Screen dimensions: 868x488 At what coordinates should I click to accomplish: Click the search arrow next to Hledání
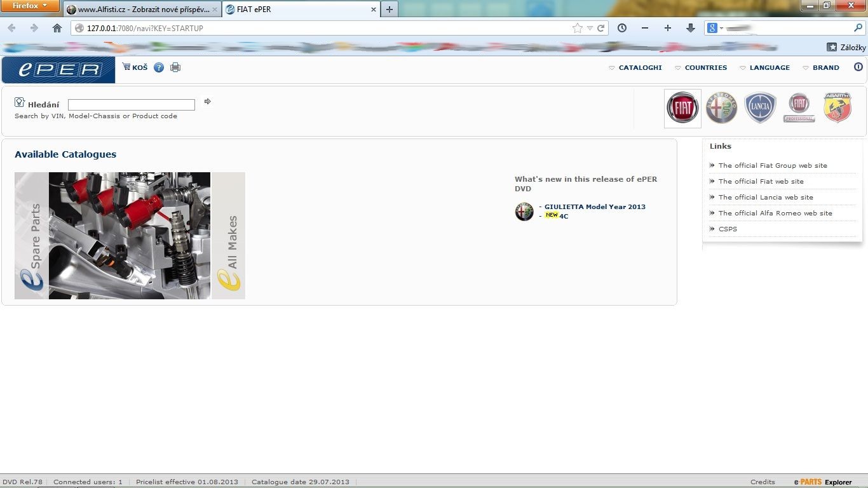coord(208,102)
